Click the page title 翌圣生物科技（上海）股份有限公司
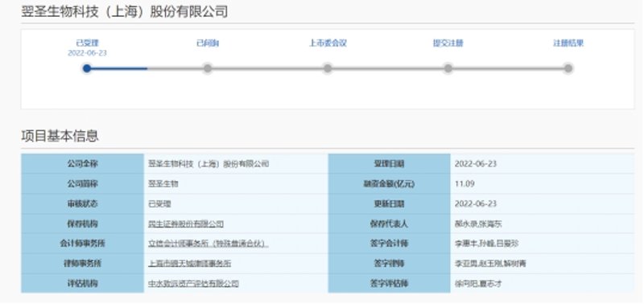644x304 pixels. pyautogui.click(x=125, y=11)
